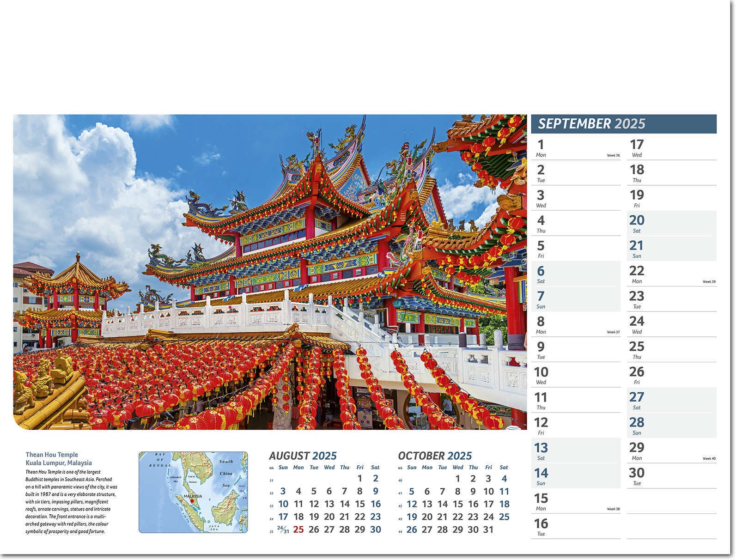The image size is (736, 560).
Task: Click the 'Week 39' label
Action: tap(709, 282)
